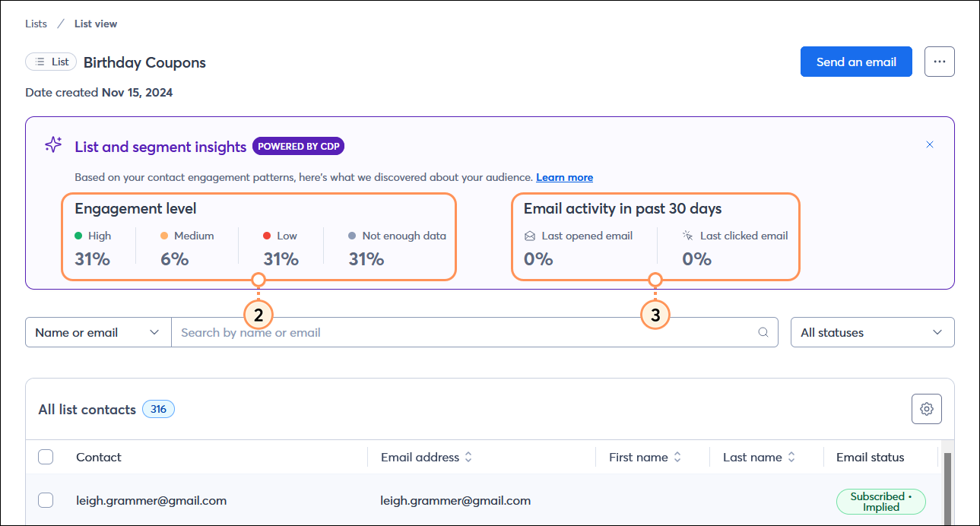This screenshot has width=980, height=526.
Task: Open the table settings gear icon
Action: click(926, 408)
